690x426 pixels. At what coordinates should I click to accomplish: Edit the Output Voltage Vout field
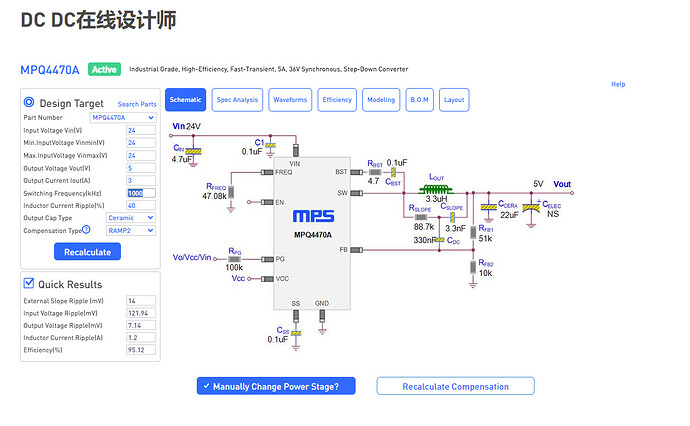141,168
